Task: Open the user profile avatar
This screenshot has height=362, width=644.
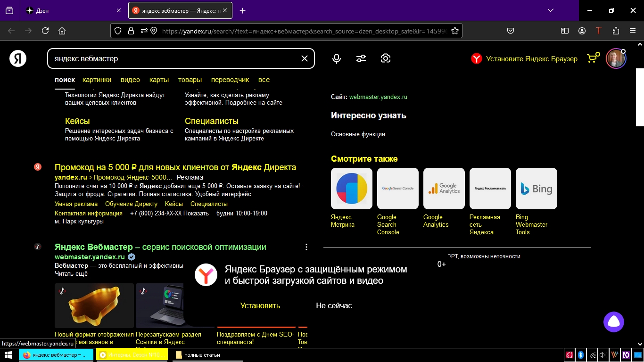Action: (616, 58)
